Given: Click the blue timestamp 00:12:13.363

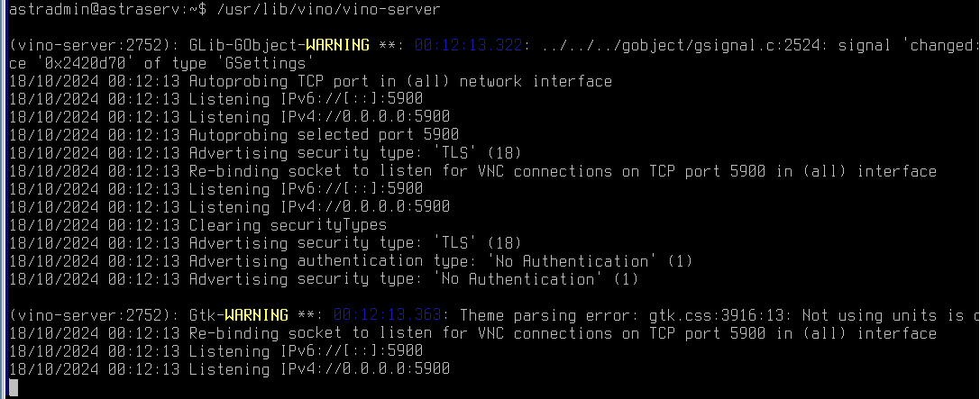Looking at the screenshot, I should pyautogui.click(x=388, y=314).
